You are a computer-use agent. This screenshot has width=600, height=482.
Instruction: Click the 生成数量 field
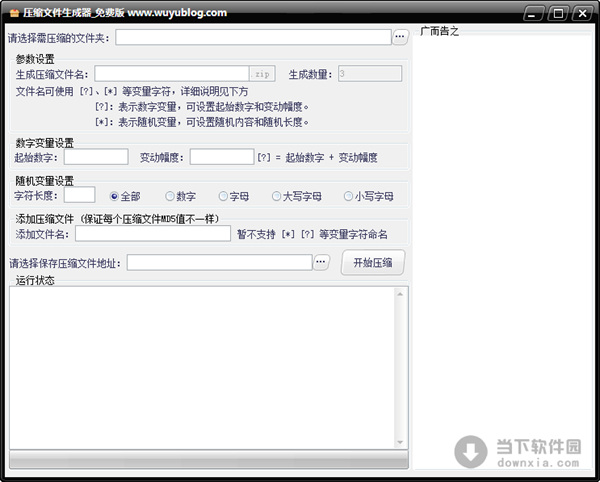tap(370, 73)
